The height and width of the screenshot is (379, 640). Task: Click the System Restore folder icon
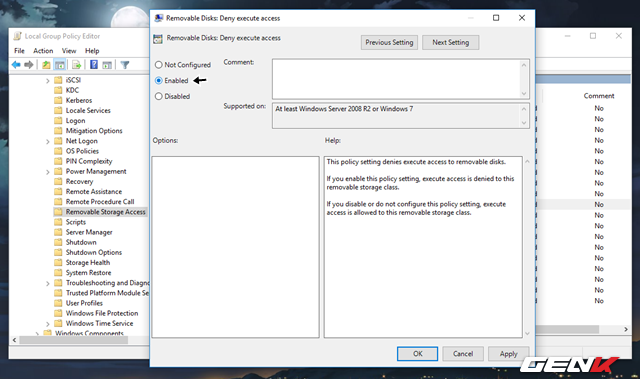click(x=58, y=273)
